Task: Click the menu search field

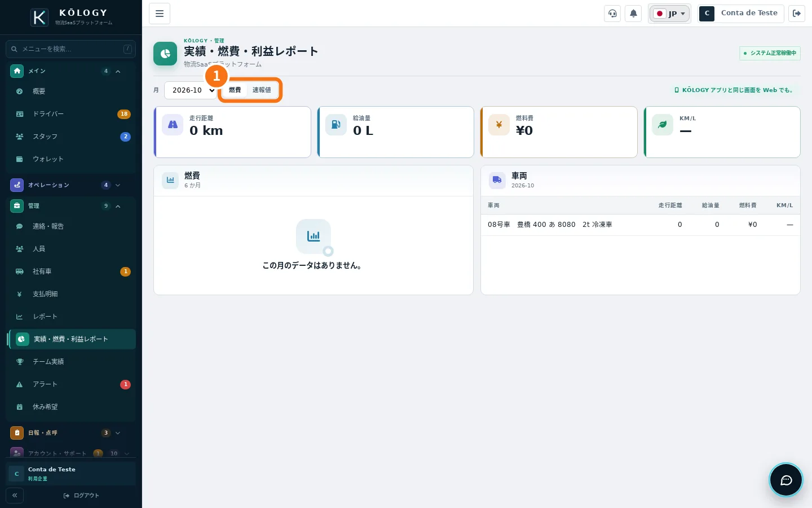Action: [x=71, y=49]
